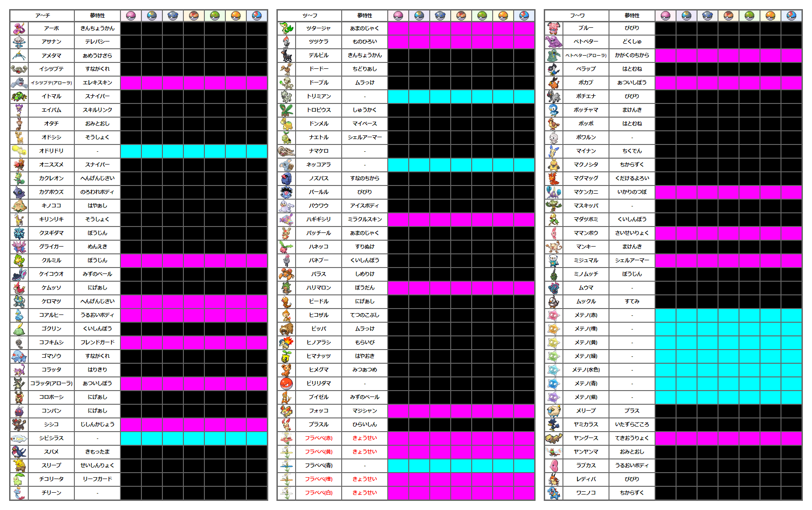This screenshot has width=812, height=510.
Task: Click the Heavy Ball icon in ア~チ table header
Action: point(173,15)
